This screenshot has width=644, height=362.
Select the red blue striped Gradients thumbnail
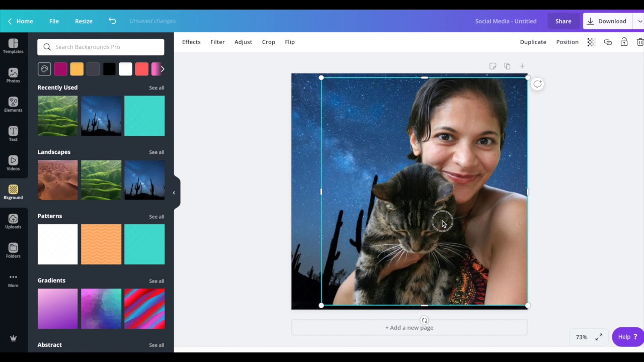click(144, 309)
